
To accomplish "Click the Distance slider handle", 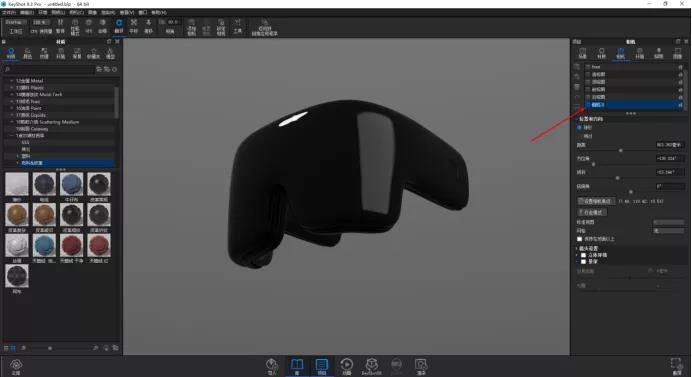I will (621, 151).
